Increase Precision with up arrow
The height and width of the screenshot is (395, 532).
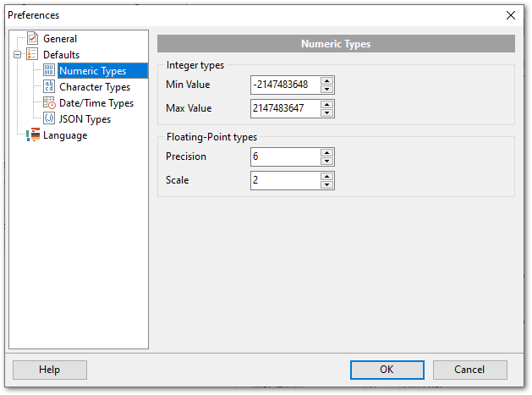click(326, 153)
